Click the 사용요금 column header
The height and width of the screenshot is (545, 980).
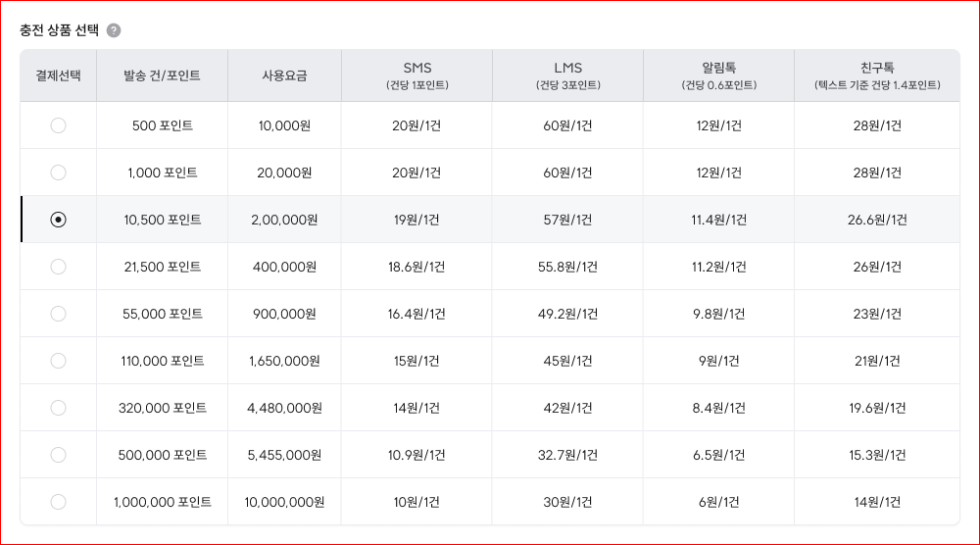[284, 75]
